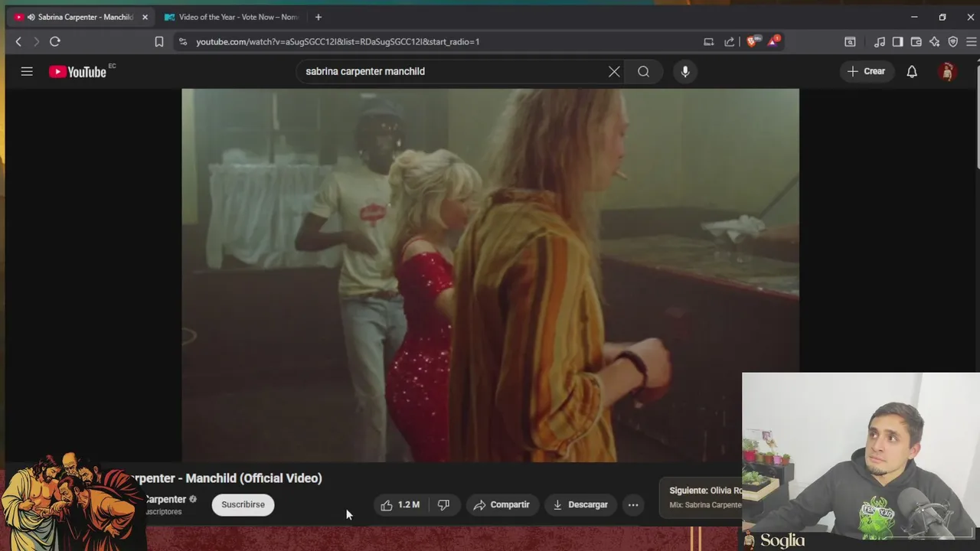Open Brave Rewards triangle icon
Screen dimensions: 980x551
coord(774,41)
